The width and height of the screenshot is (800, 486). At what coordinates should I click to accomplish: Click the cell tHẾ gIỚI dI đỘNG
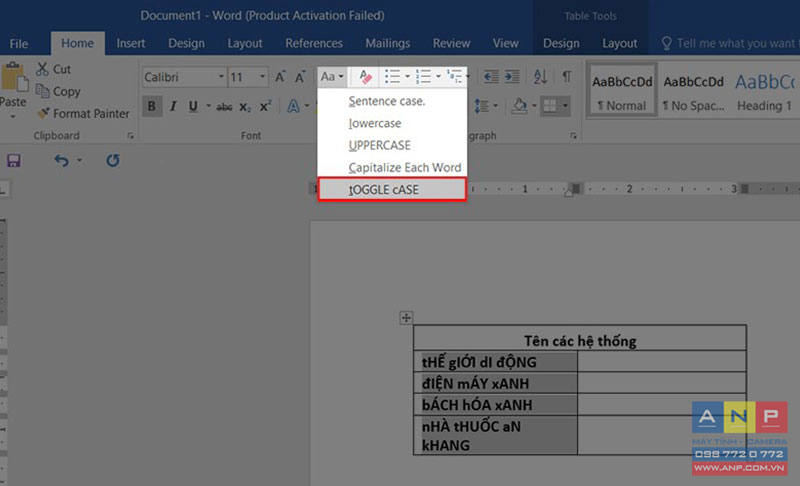pos(495,362)
